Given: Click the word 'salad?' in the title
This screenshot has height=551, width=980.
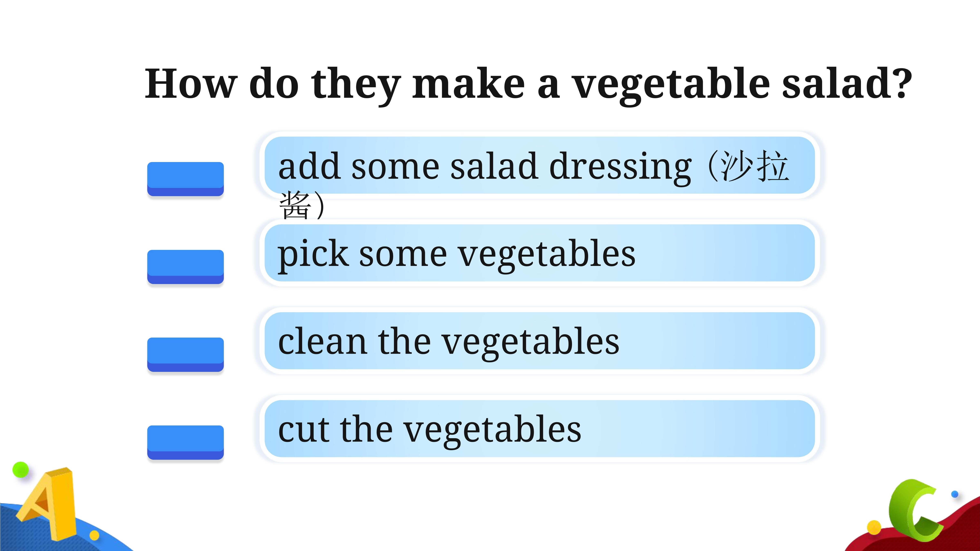Looking at the screenshot, I should pyautogui.click(x=847, y=83).
